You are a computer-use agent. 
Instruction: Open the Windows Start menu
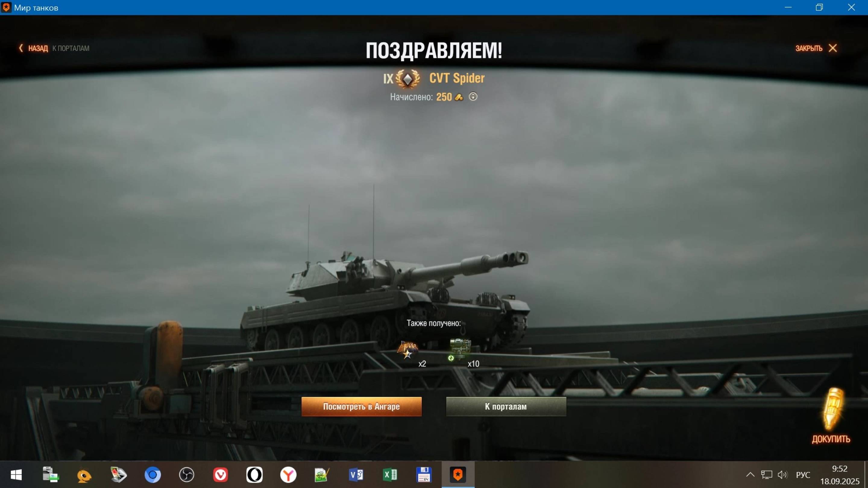pyautogui.click(x=16, y=475)
